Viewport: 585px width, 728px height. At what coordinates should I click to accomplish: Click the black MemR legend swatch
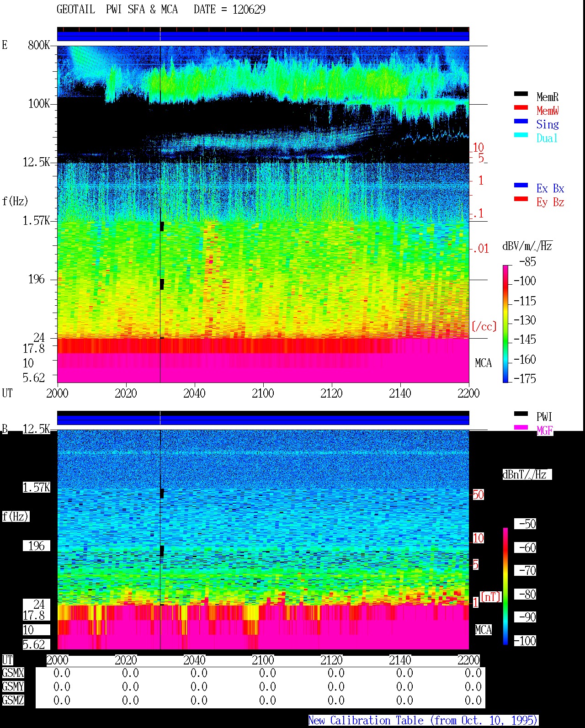(x=521, y=94)
